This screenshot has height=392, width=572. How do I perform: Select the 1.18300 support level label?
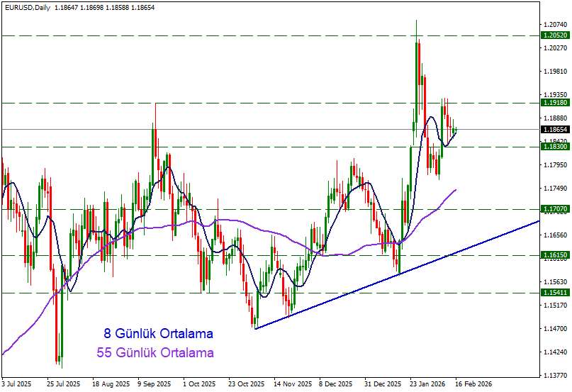(554, 147)
